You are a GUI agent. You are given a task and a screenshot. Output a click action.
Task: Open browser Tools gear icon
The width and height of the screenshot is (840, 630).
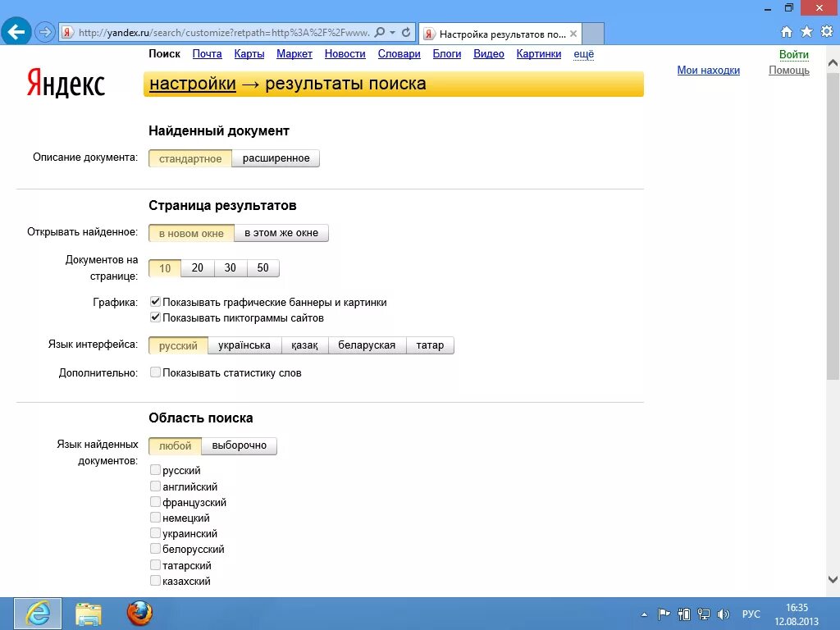coord(827,32)
